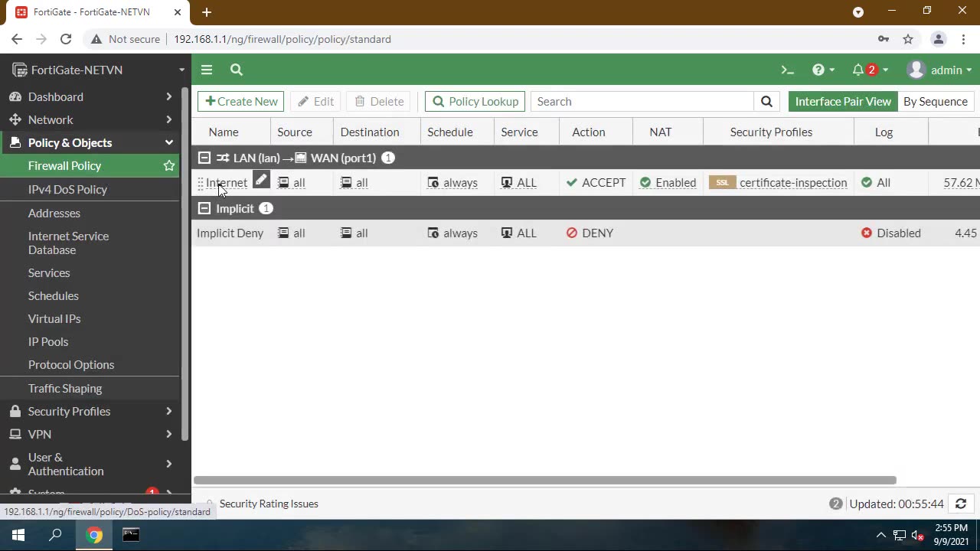This screenshot has width=980, height=551.
Task: Click the Security Rating Issues link
Action: coord(269,504)
